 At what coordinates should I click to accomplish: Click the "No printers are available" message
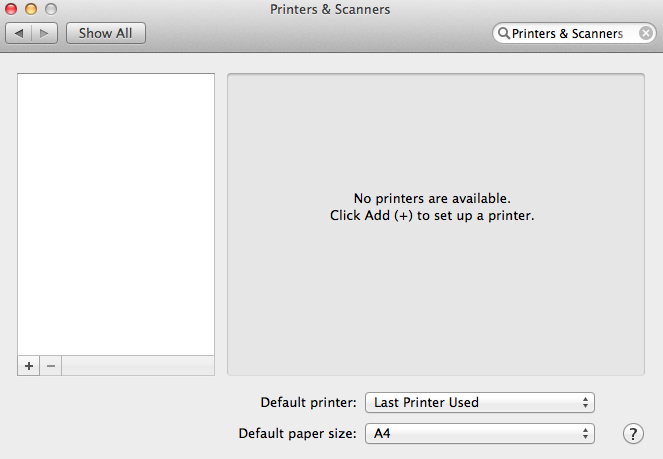click(432, 199)
